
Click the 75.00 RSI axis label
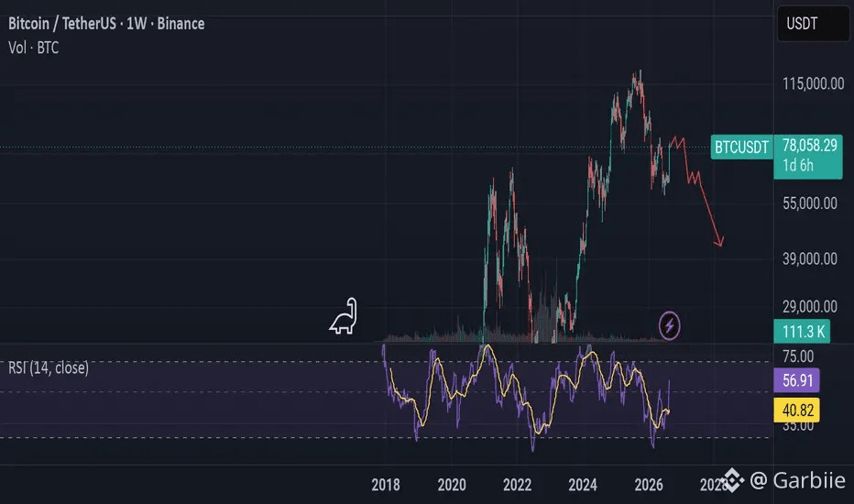798,356
